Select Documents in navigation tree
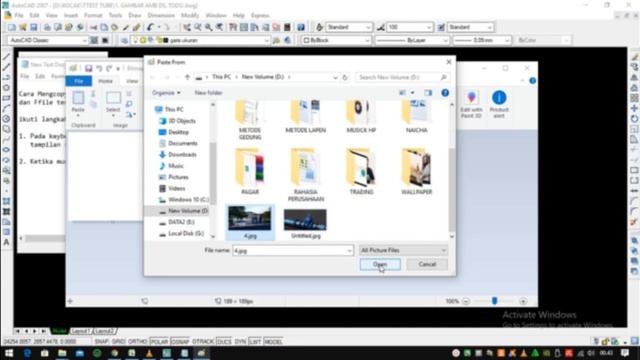 (182, 143)
